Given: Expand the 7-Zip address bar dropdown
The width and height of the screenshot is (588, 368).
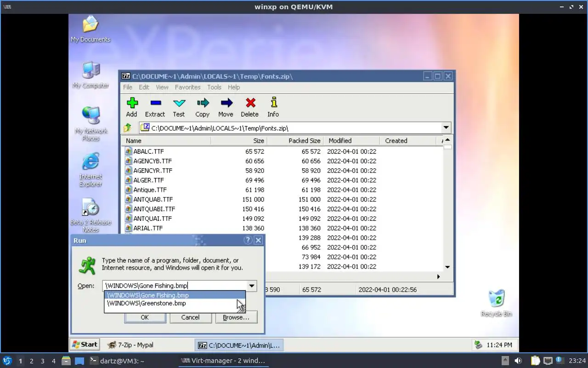Looking at the screenshot, I should (446, 128).
